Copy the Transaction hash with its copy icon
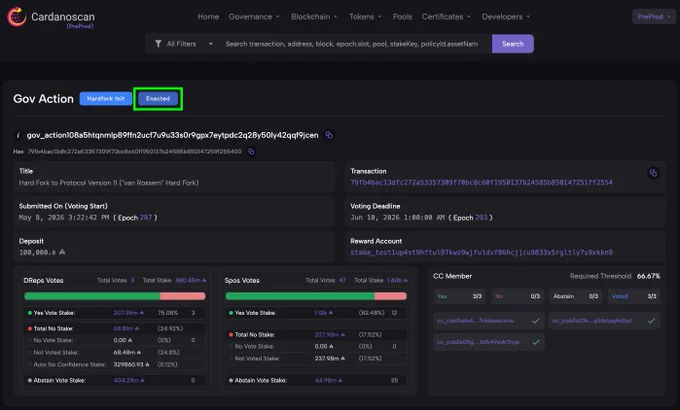 point(653,173)
